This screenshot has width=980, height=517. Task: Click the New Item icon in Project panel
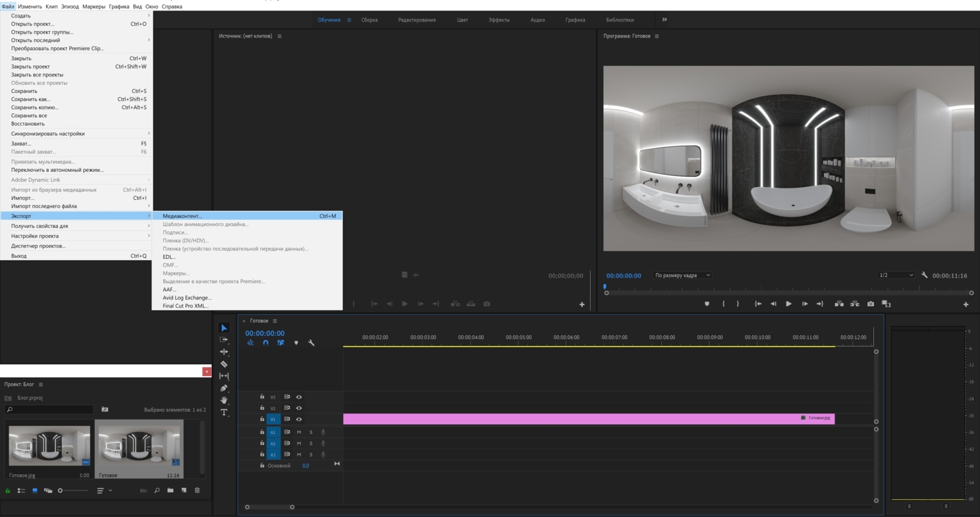coord(184,490)
